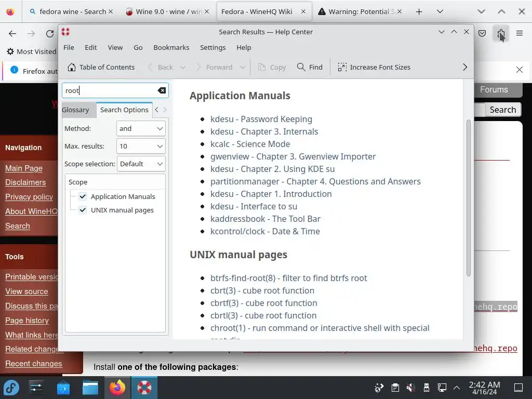Open the Method dropdown showing 'and'
This screenshot has width=532, height=399.
point(141,129)
